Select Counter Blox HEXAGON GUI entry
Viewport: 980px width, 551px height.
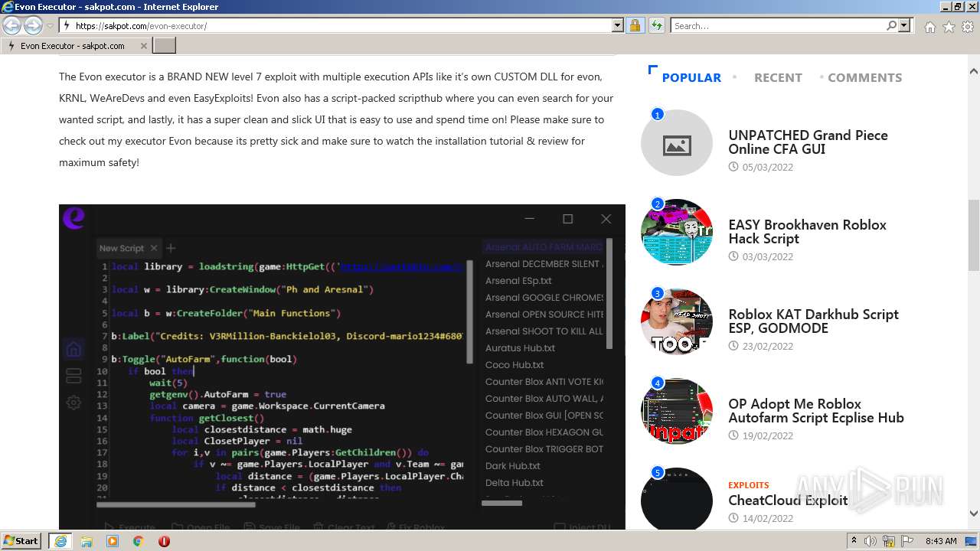coord(544,432)
